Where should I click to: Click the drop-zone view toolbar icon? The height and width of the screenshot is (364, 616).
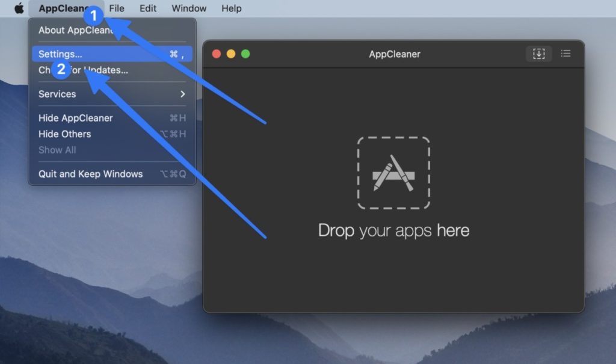[x=538, y=54]
